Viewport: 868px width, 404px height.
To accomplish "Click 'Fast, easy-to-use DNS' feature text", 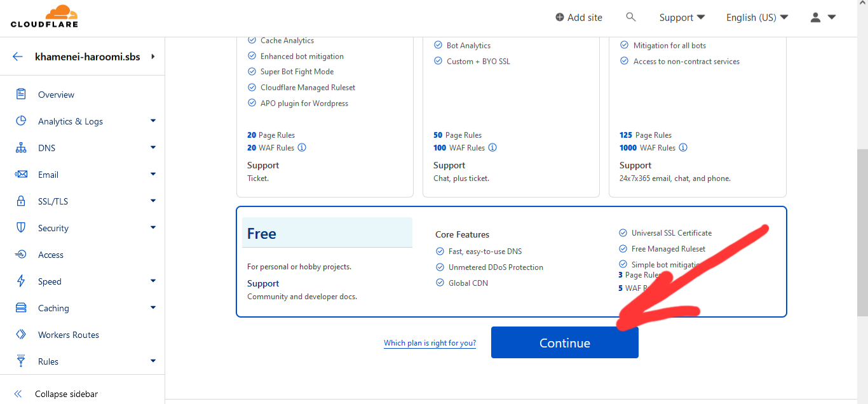I will tap(485, 252).
